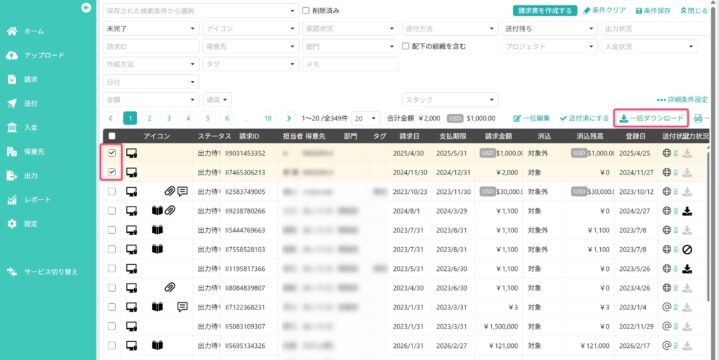720x360 pixels.
Task: Click the @ icon in row 7122368231
Action: (x=667, y=307)
